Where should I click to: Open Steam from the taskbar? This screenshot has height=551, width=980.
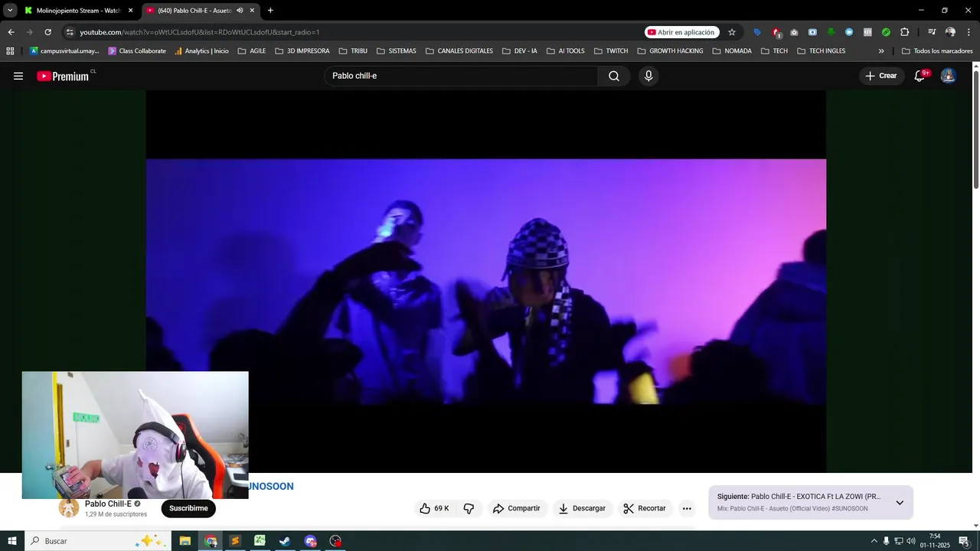tap(285, 541)
